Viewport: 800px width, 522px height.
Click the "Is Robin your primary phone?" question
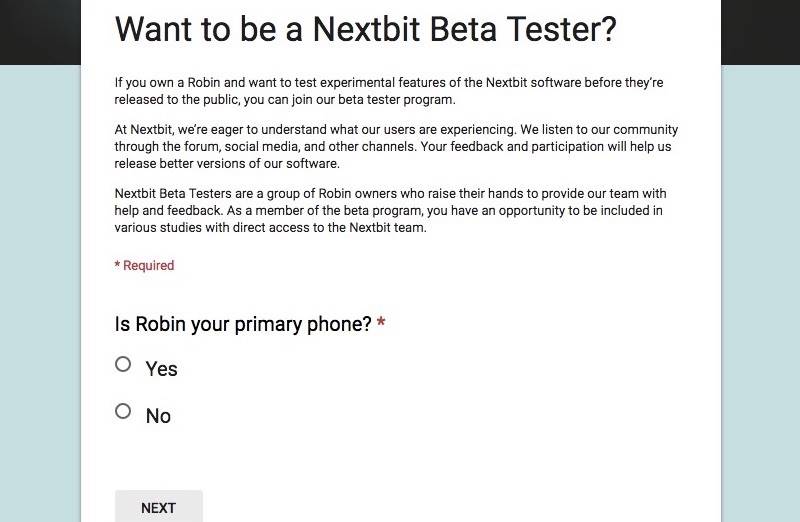tap(243, 324)
